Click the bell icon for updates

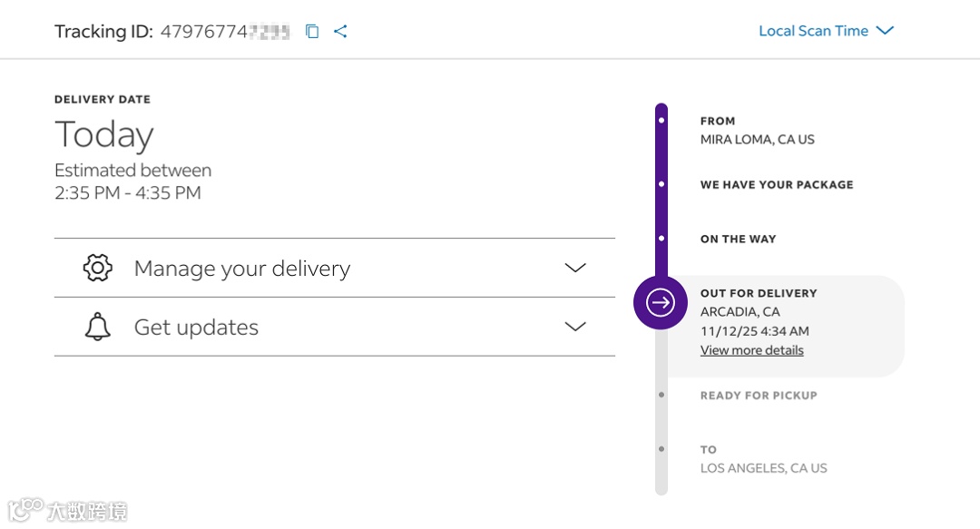tap(97, 327)
